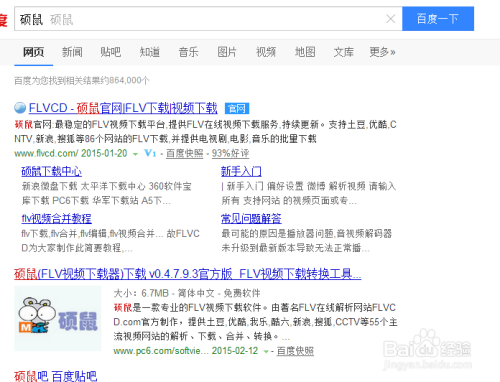Open the 新手入门 sublink
The height and width of the screenshot is (382, 500).
click(241, 171)
